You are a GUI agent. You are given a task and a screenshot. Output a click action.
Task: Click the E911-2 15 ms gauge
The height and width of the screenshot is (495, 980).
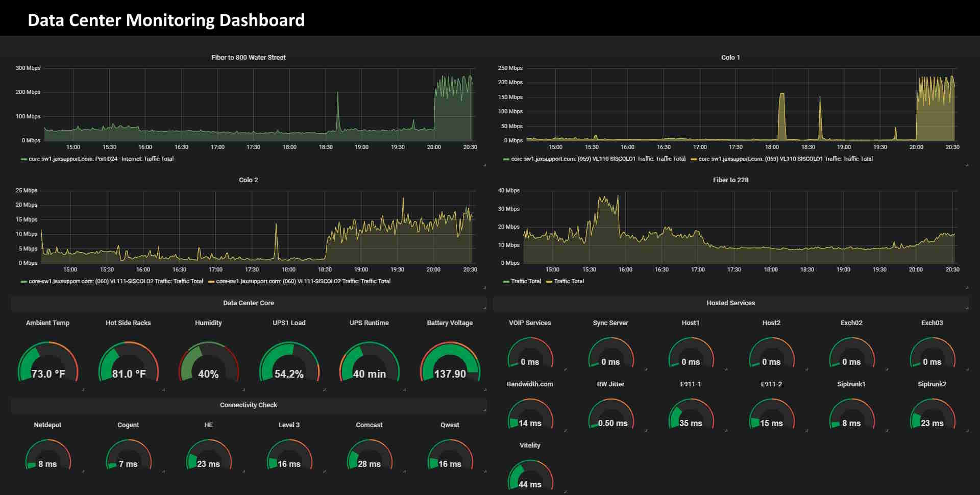pos(772,414)
